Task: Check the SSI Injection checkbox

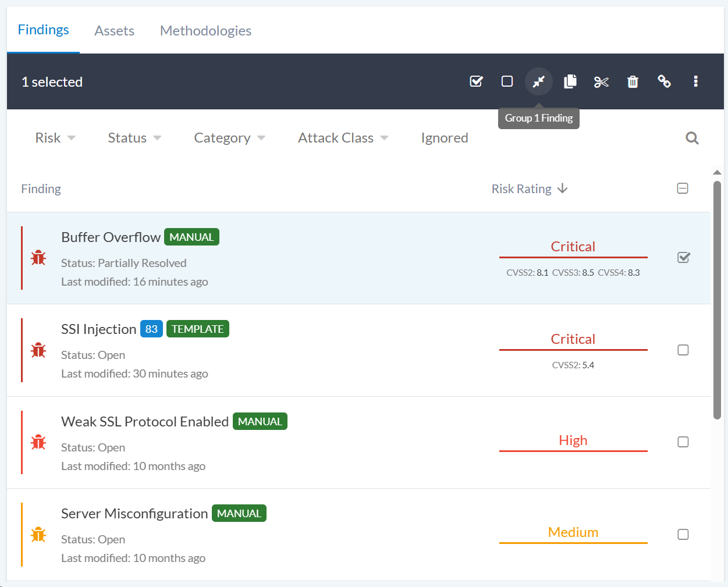Action: coord(683,350)
